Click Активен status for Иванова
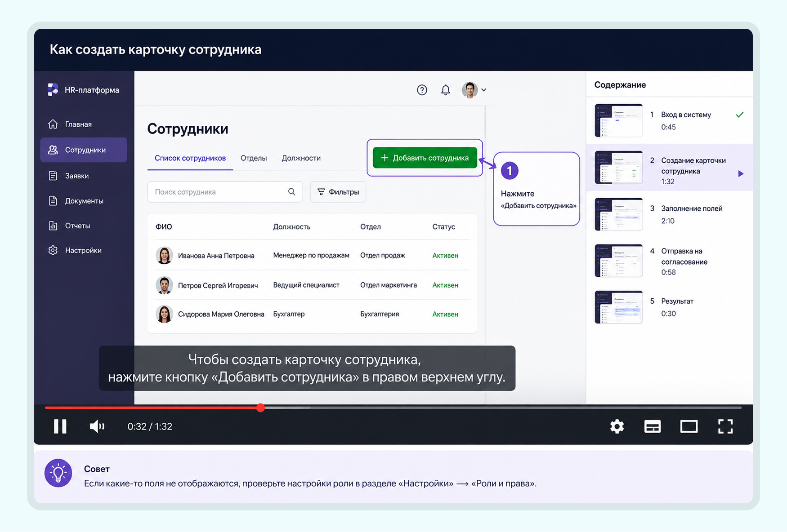The width and height of the screenshot is (787, 532). [445, 255]
